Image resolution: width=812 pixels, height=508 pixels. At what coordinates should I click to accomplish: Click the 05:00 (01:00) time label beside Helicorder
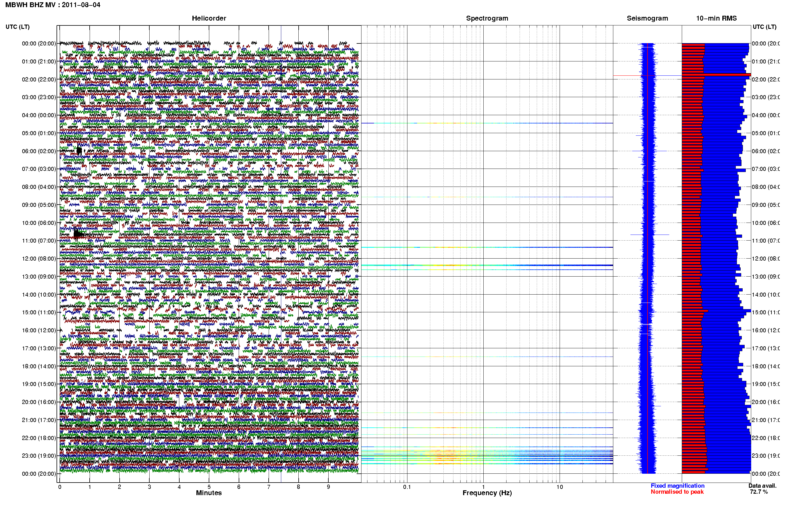pos(39,133)
